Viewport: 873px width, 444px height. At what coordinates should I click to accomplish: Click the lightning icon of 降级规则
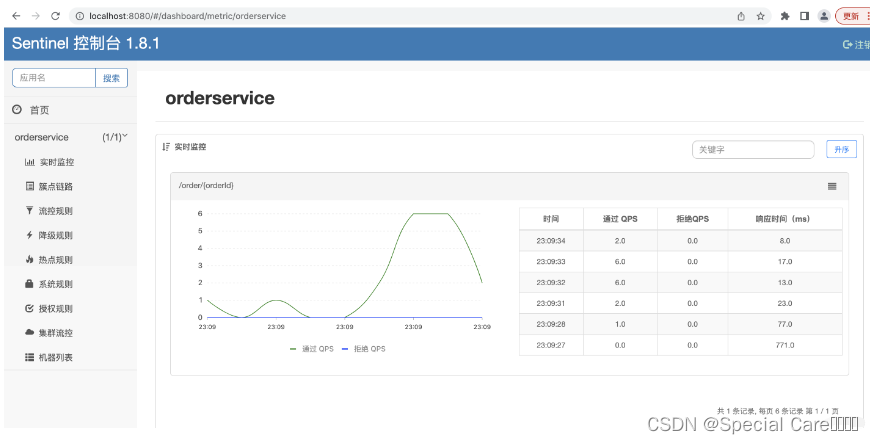click(30, 235)
